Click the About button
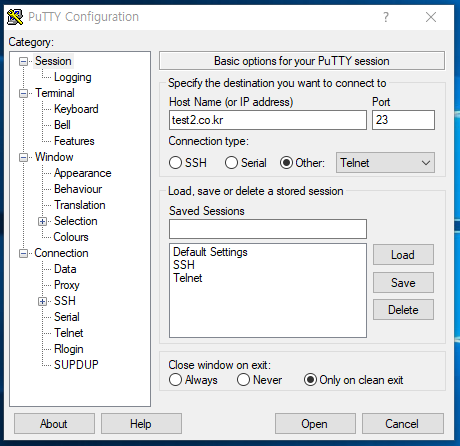This screenshot has width=460, height=446. (54, 424)
